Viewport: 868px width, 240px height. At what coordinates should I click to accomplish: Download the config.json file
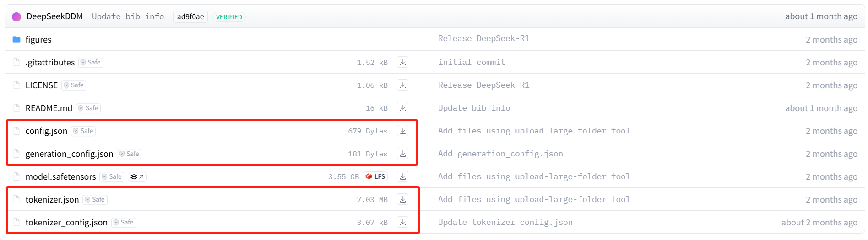(403, 131)
